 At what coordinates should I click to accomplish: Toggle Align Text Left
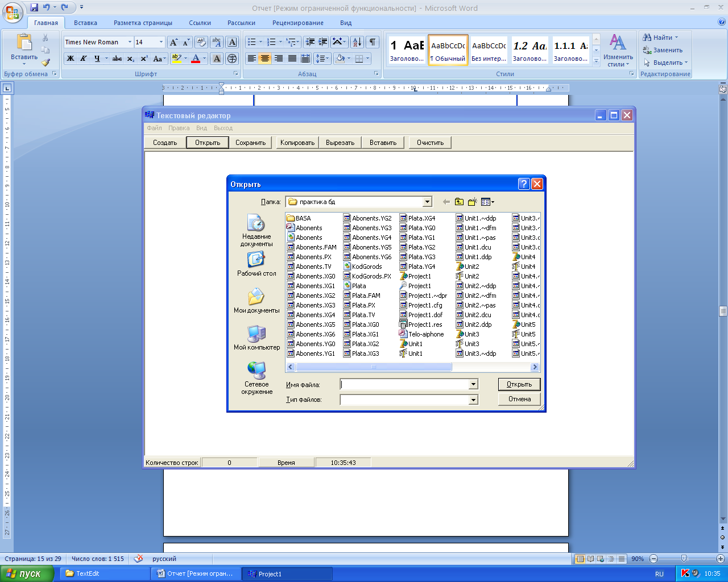[252, 59]
